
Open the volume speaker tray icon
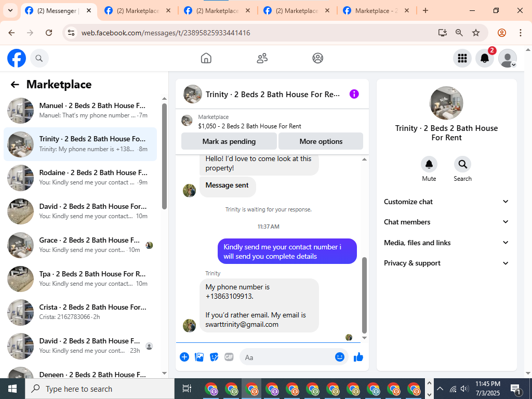click(x=465, y=389)
